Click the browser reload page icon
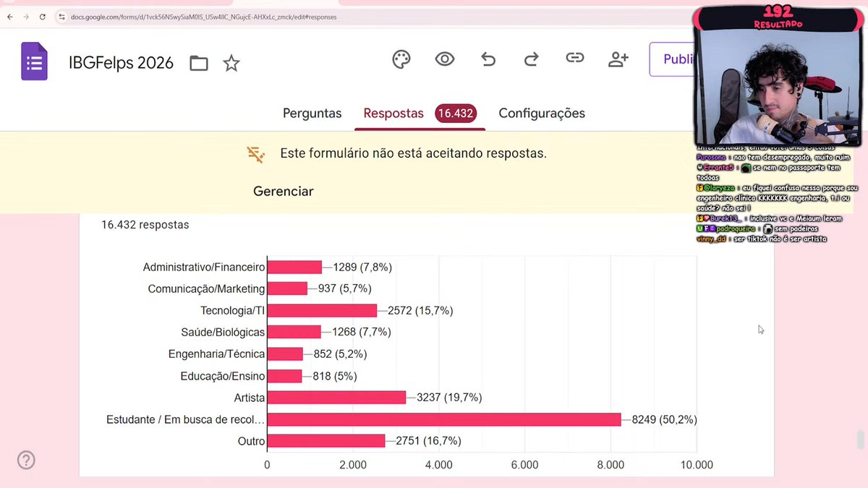 click(43, 17)
